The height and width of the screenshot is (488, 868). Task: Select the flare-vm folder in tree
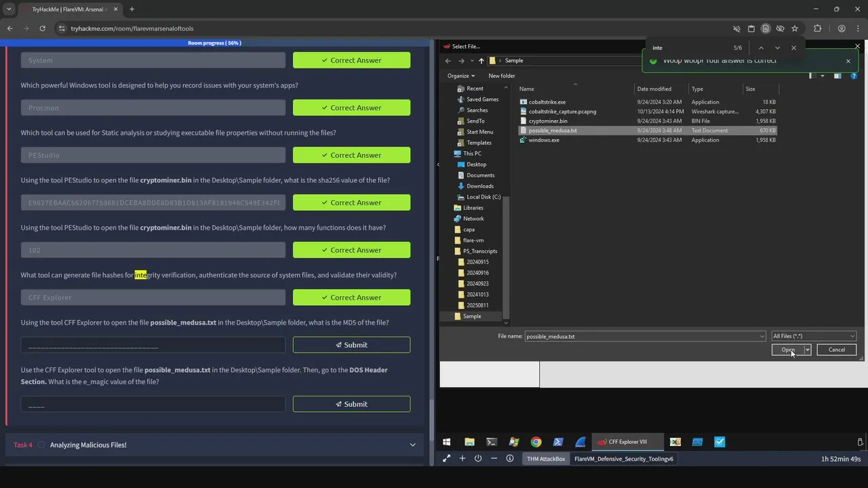tap(473, 241)
